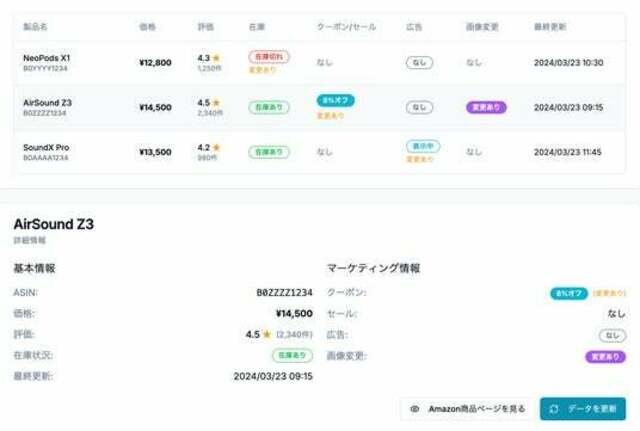640x431 pixels.
Task: Click the eye icon in Amazon page button
Action: click(415, 409)
